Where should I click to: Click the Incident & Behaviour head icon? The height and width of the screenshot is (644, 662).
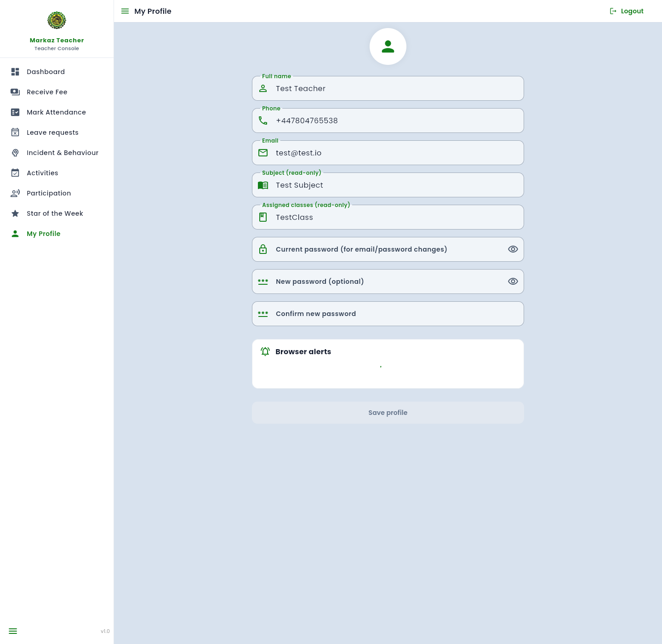(x=15, y=153)
